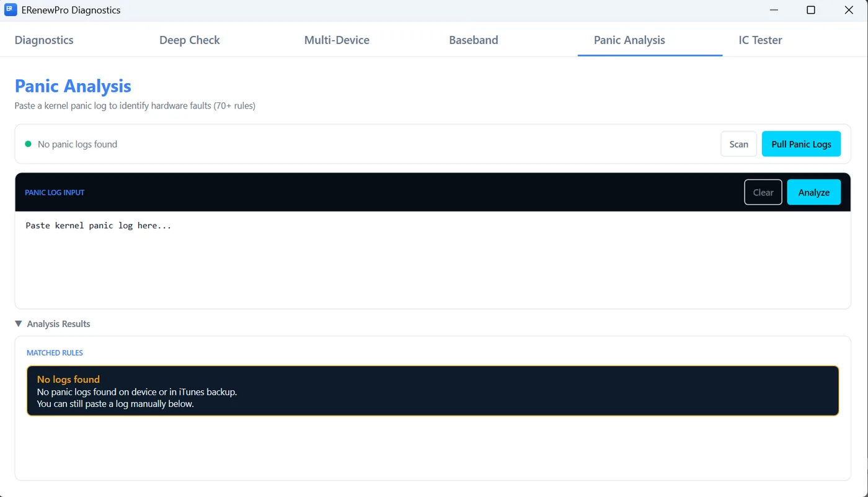Click the 'No panic logs found' status text
The image size is (868, 497).
[x=77, y=144]
